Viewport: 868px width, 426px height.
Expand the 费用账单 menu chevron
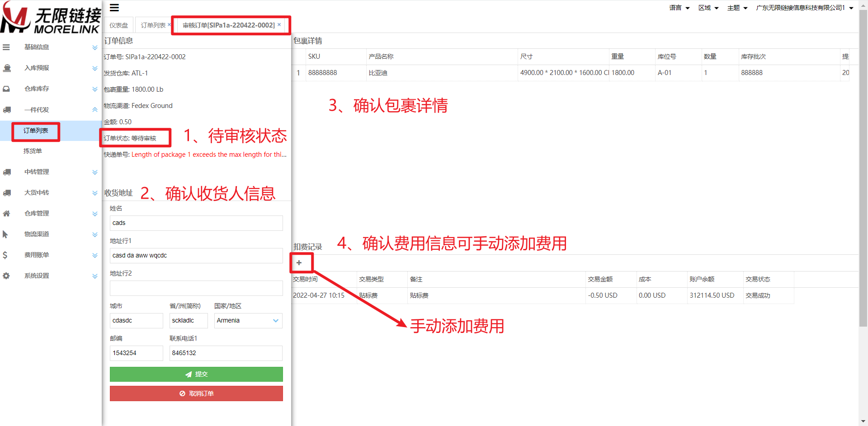[x=95, y=255]
